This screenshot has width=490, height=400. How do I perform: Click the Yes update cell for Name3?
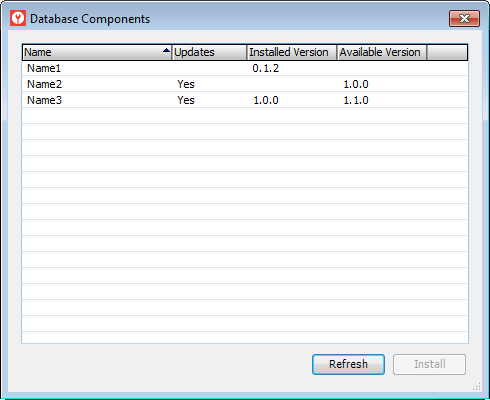186,100
